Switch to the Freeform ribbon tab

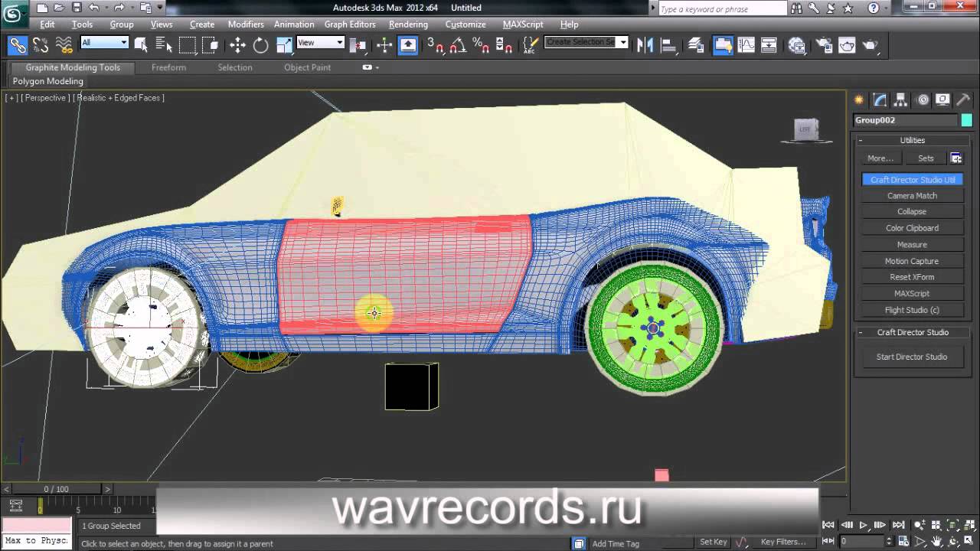pos(168,67)
